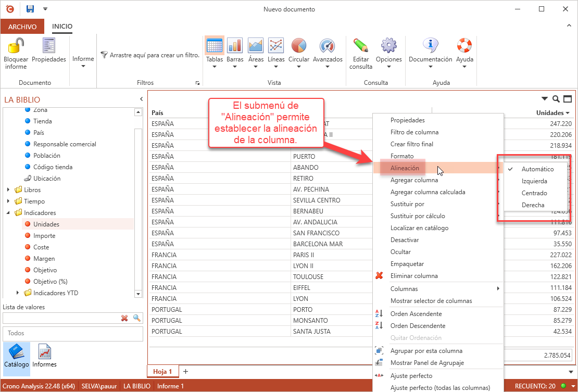Switch to the ARCHIVO ribbon tab
The height and width of the screenshot is (392, 578).
22,27
